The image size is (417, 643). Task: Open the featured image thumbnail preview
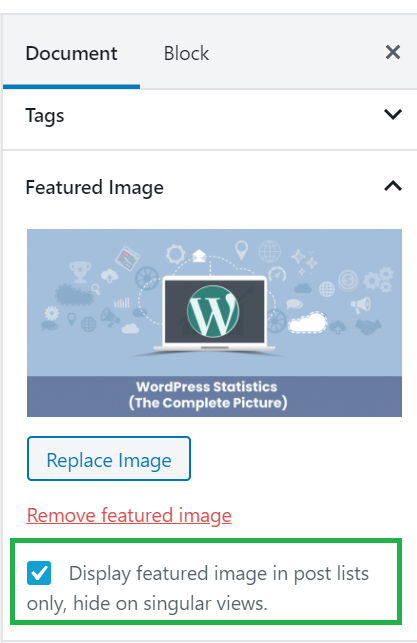tap(214, 323)
